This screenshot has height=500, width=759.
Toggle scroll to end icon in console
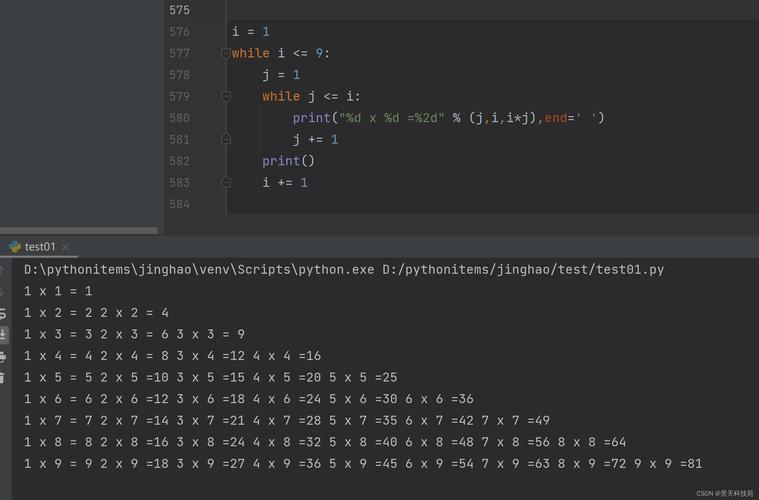click(3, 334)
